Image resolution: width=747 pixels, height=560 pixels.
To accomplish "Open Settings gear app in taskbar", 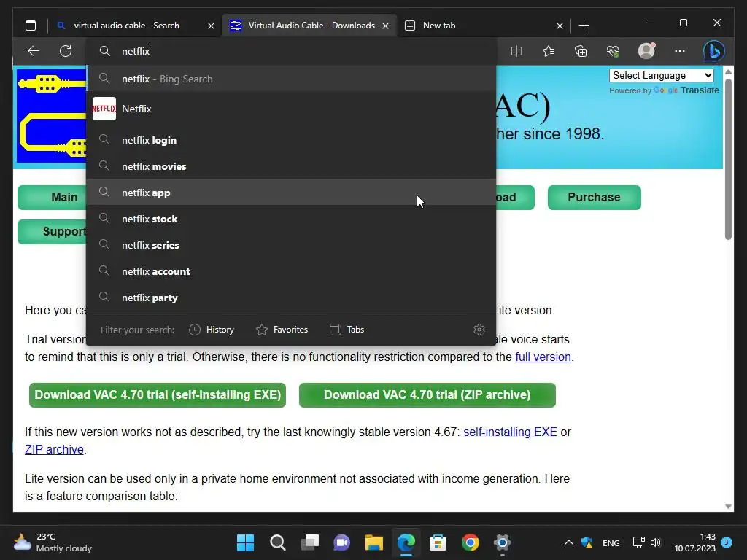I will (x=502, y=542).
